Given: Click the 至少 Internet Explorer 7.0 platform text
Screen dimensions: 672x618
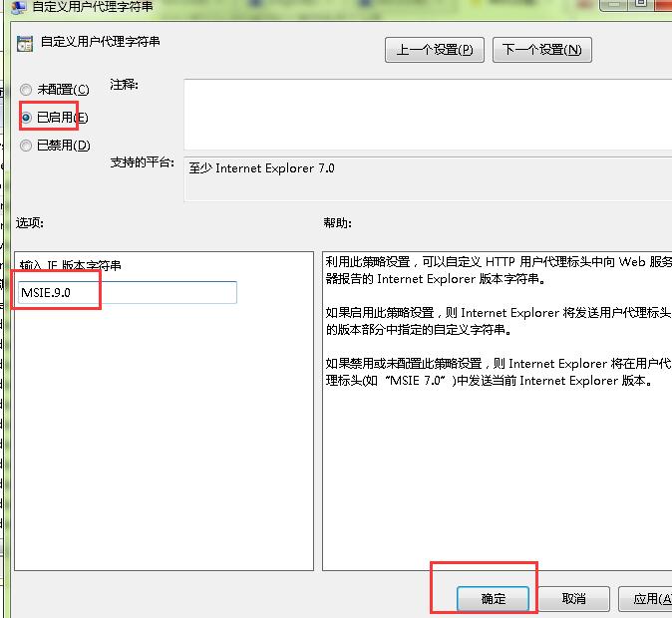Looking at the screenshot, I should pos(261,168).
